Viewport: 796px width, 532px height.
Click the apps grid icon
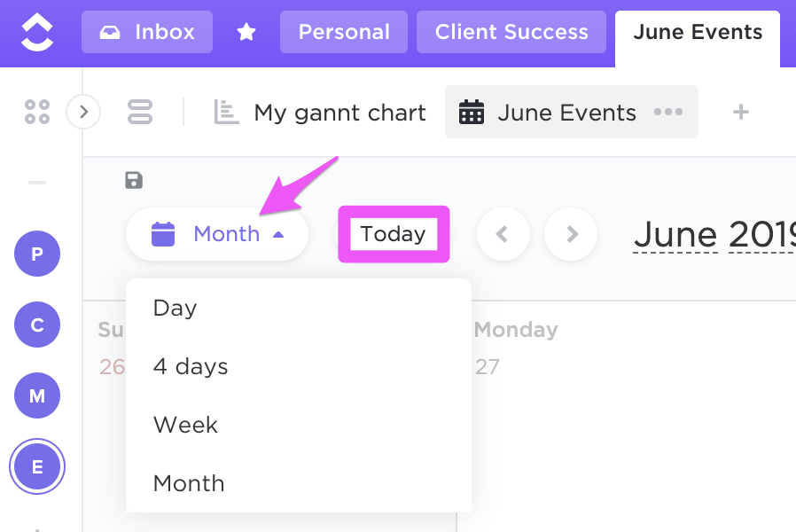click(x=37, y=112)
